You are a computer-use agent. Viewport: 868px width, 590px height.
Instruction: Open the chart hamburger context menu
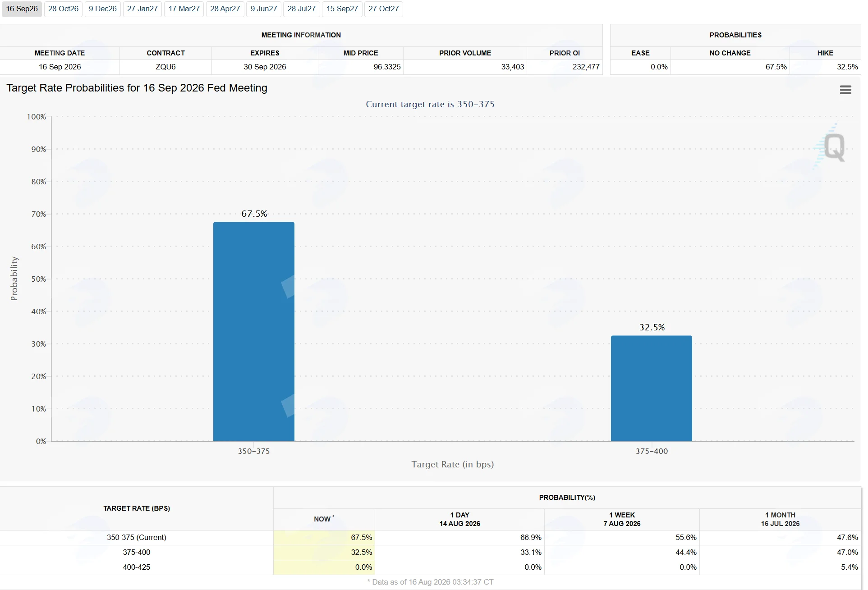pos(845,90)
